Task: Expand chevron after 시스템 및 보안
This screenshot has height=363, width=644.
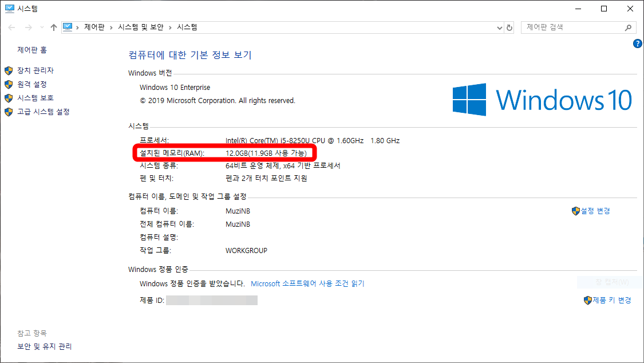Action: (170, 27)
